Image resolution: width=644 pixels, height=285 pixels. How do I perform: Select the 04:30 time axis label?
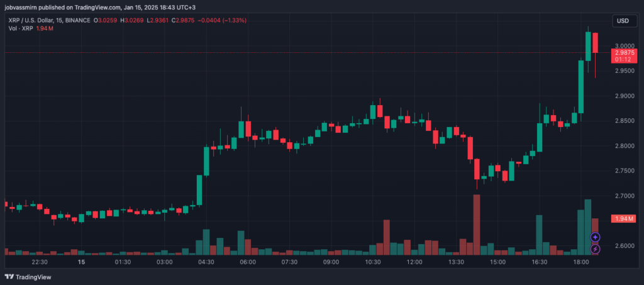click(206, 262)
